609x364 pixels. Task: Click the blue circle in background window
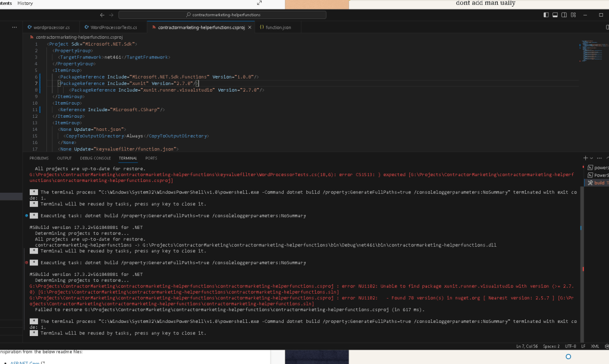tap(568, 357)
